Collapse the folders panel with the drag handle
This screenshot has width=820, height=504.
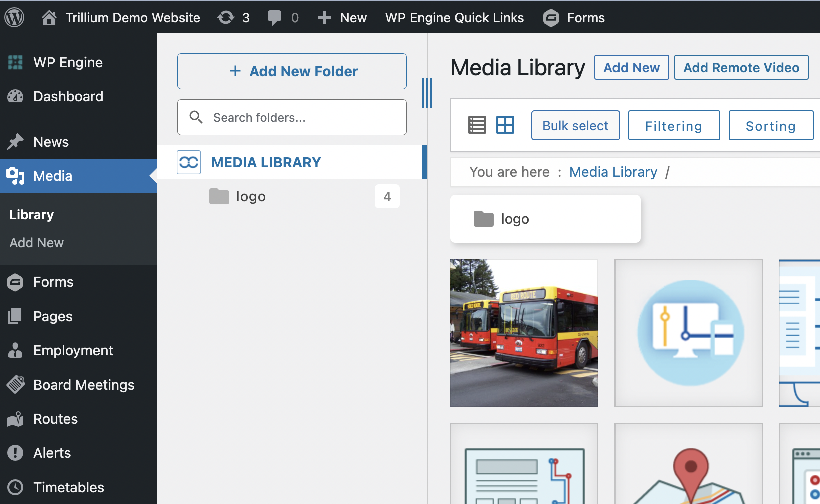coord(427,93)
